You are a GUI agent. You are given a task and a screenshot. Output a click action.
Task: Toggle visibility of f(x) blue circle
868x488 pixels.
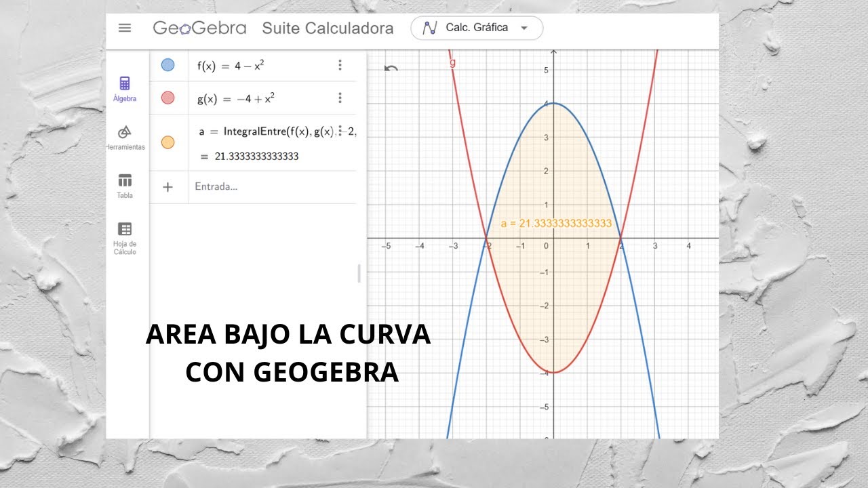(x=168, y=65)
